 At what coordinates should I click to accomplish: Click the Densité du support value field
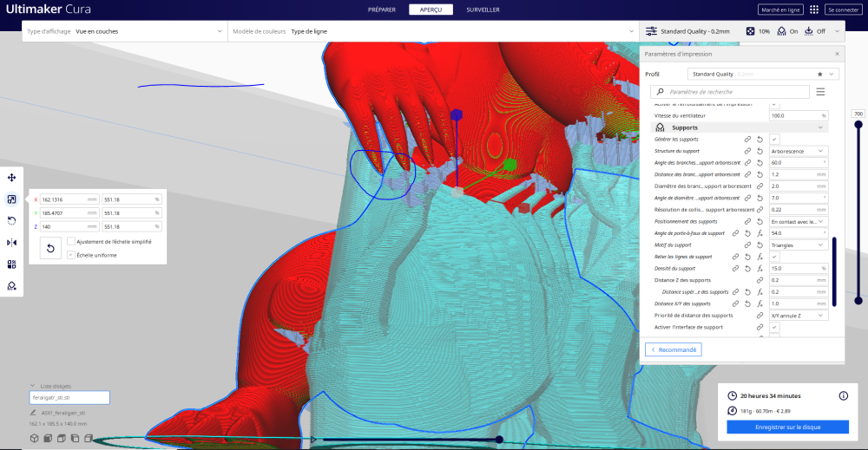coord(799,269)
